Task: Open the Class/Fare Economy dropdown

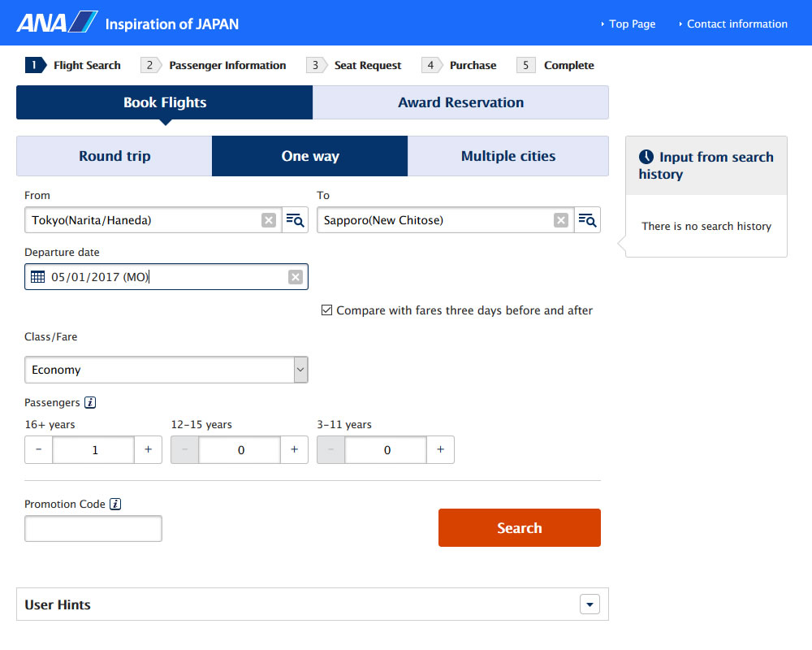Action: tap(166, 370)
